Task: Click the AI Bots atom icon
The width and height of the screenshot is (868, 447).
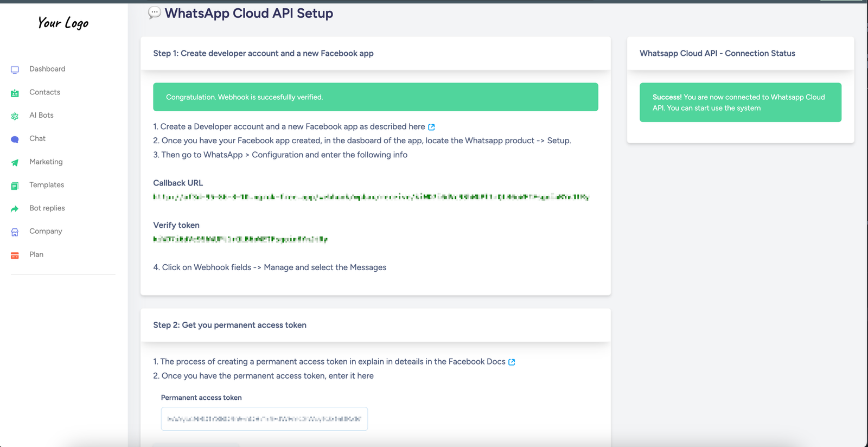Action: pyautogui.click(x=15, y=116)
